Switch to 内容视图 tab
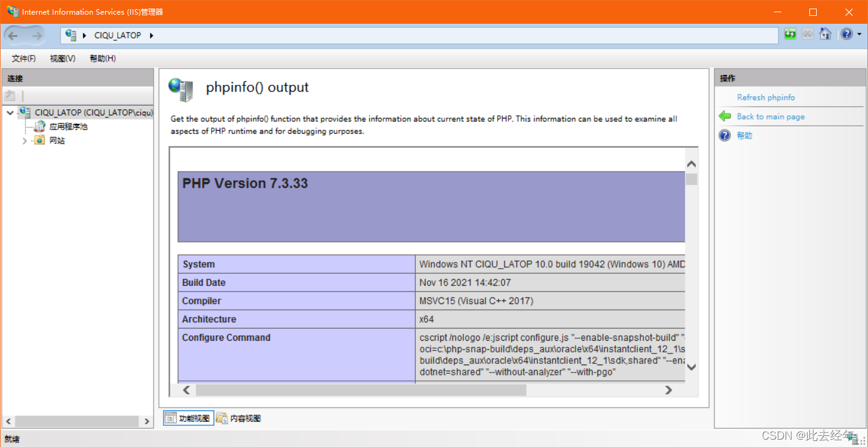The width and height of the screenshot is (868, 447). pos(239,418)
